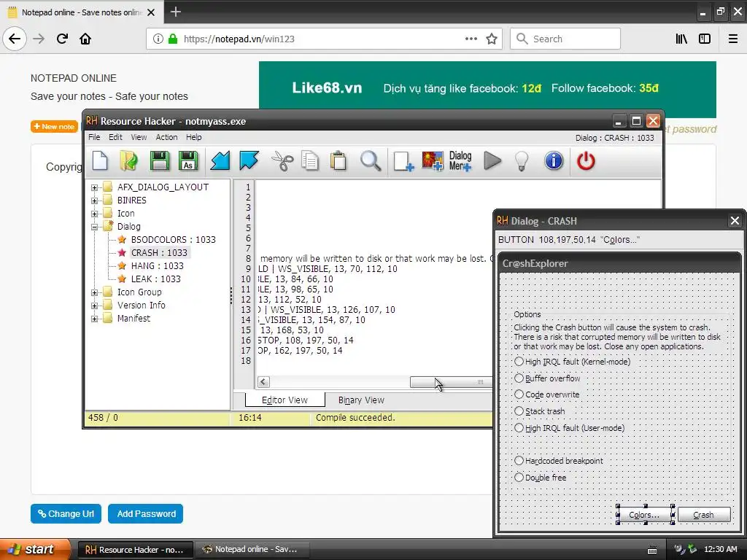
Task: Open Firefox hamburger menu
Action: (x=733, y=39)
